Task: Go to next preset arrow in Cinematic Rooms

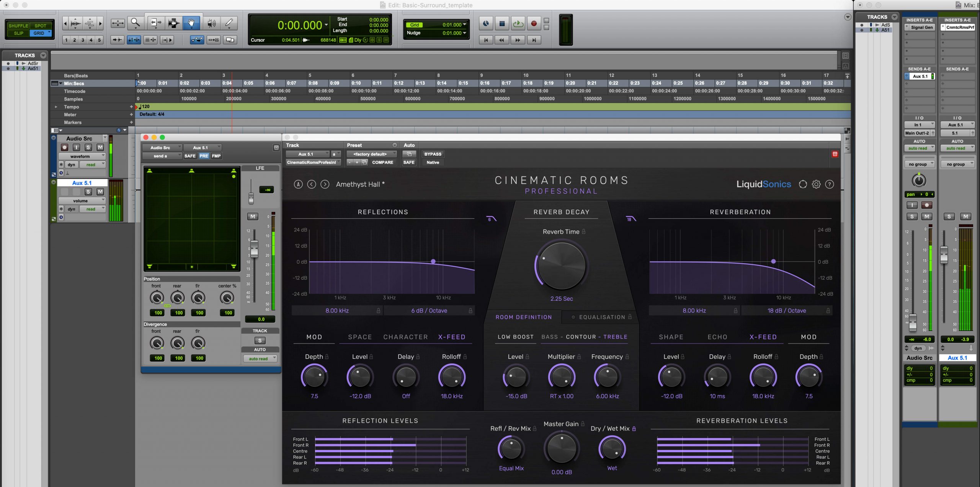Action: tap(325, 184)
